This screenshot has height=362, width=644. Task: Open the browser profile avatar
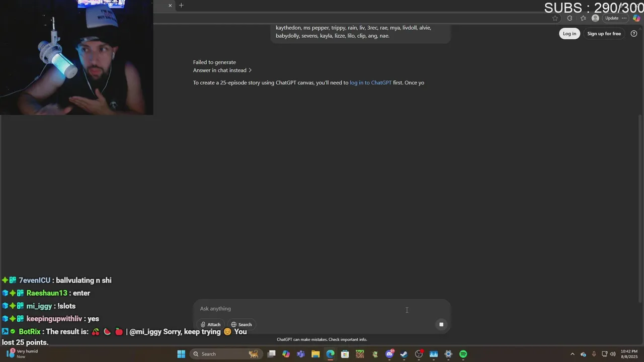tap(595, 18)
